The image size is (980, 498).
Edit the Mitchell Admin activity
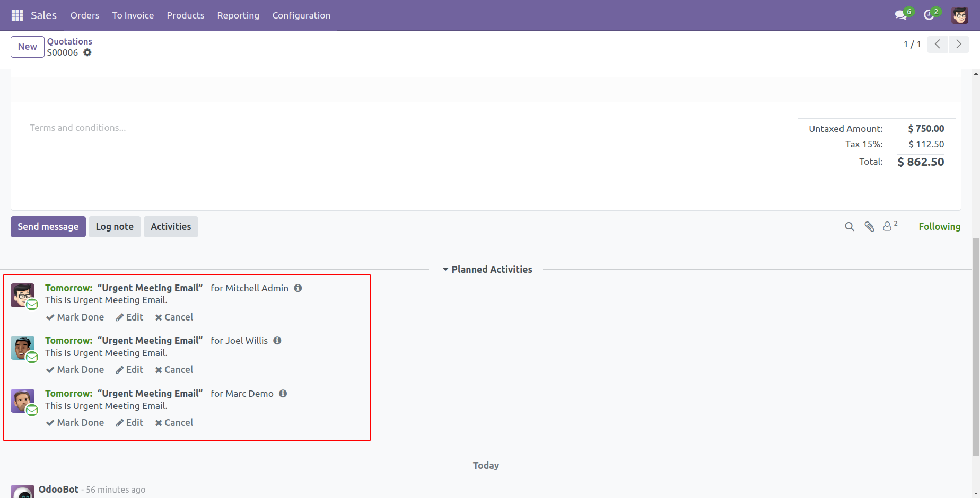129,317
